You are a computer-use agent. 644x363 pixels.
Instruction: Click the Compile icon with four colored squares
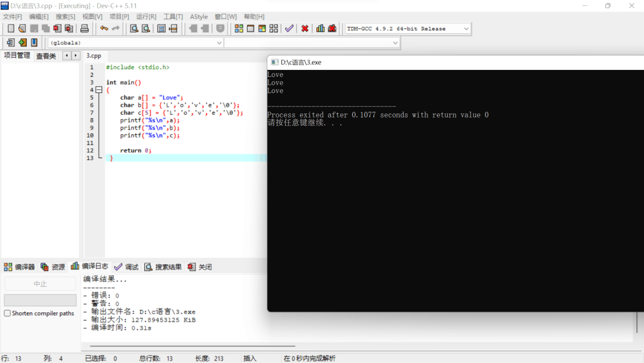coord(239,29)
